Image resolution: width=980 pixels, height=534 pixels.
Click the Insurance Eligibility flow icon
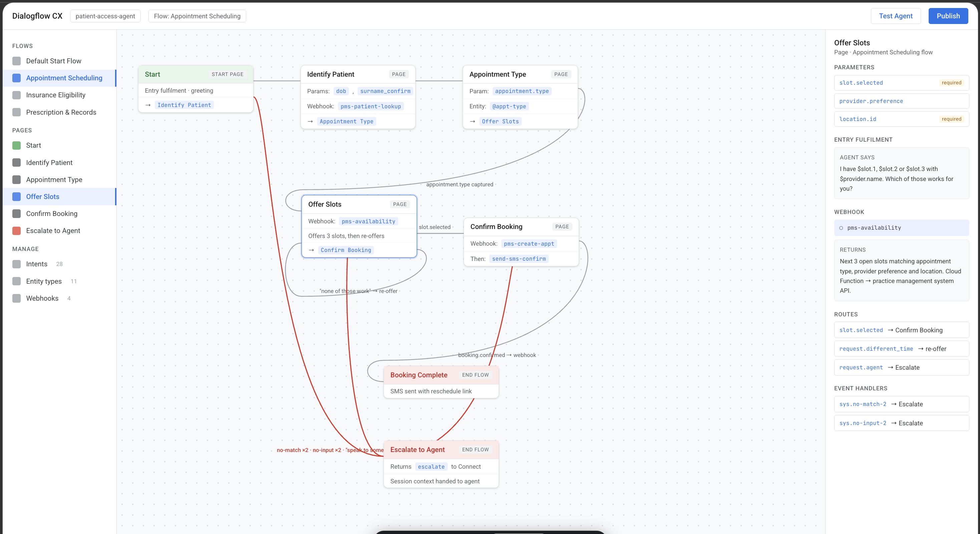coord(16,95)
